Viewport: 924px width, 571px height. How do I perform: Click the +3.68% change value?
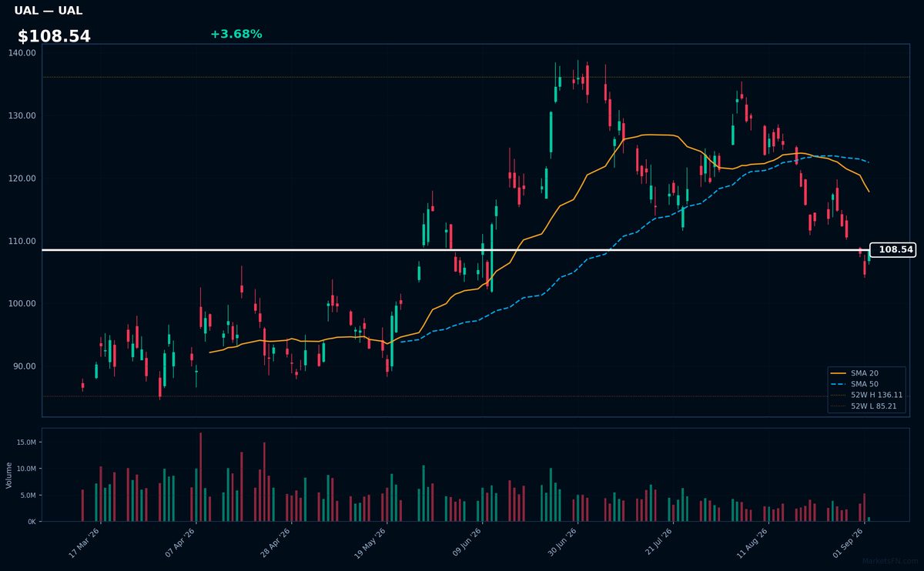[236, 34]
